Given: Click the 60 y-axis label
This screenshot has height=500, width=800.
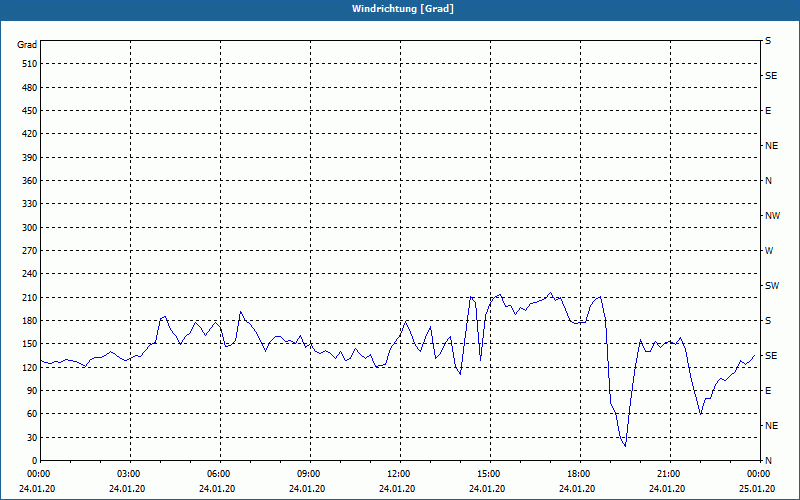Looking at the screenshot, I should click(x=32, y=414).
